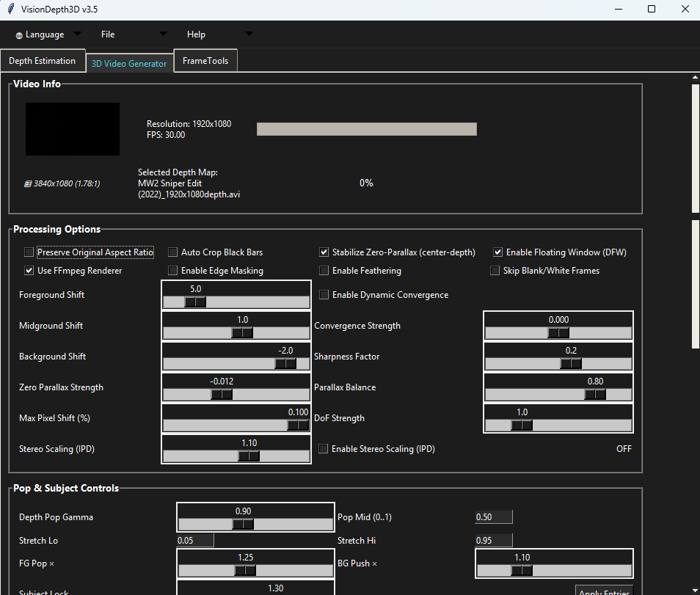Image resolution: width=700 pixels, height=595 pixels.
Task: Expand the Language dropdown arrow
Action: click(x=77, y=34)
